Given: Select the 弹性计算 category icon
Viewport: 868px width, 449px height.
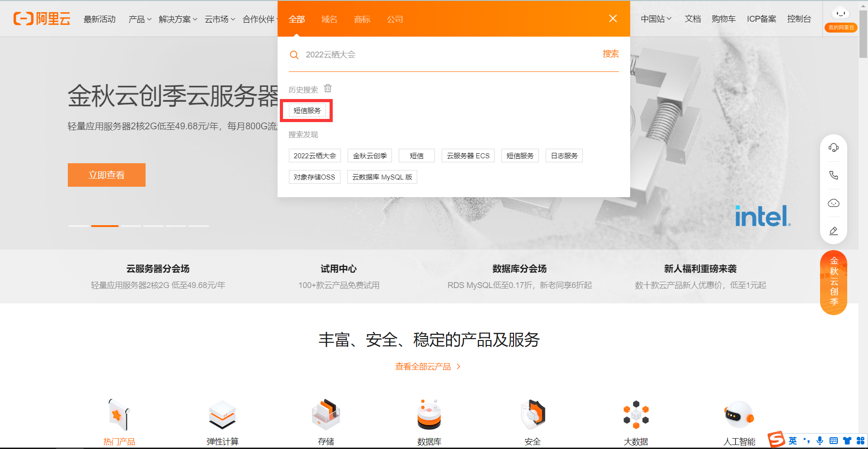Looking at the screenshot, I should point(222,415).
